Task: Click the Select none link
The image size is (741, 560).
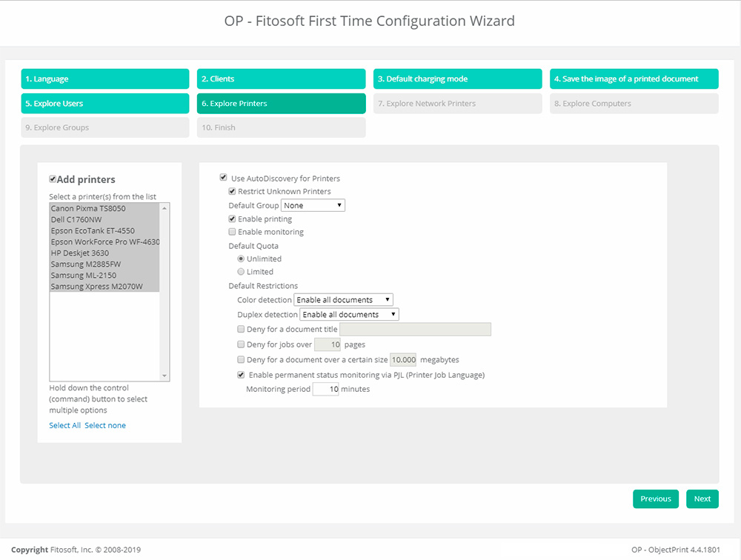Action: pos(105,425)
